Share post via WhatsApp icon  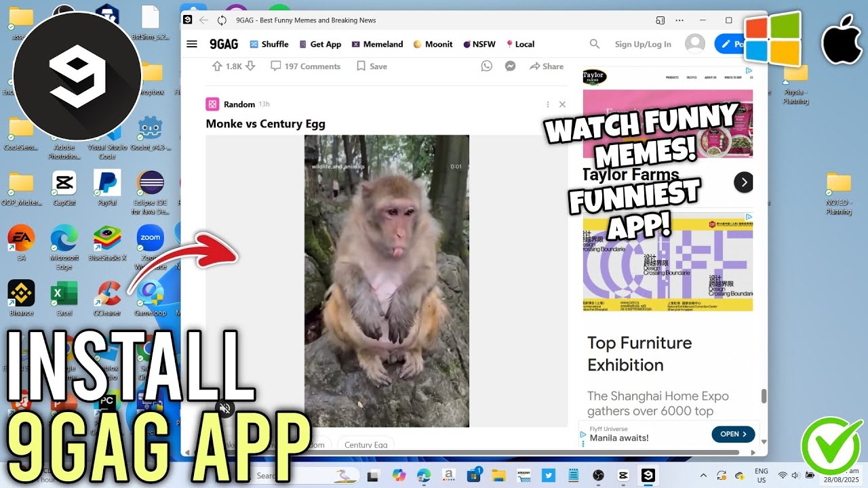(x=486, y=66)
